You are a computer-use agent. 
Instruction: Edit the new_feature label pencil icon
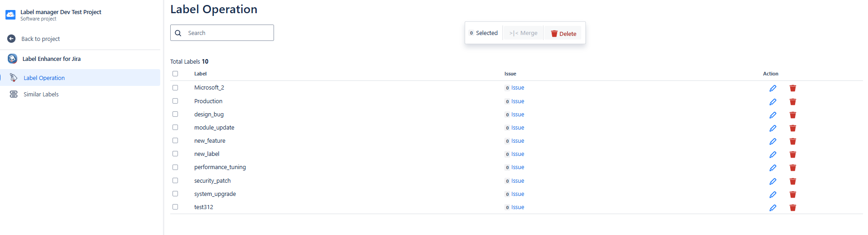(773, 141)
